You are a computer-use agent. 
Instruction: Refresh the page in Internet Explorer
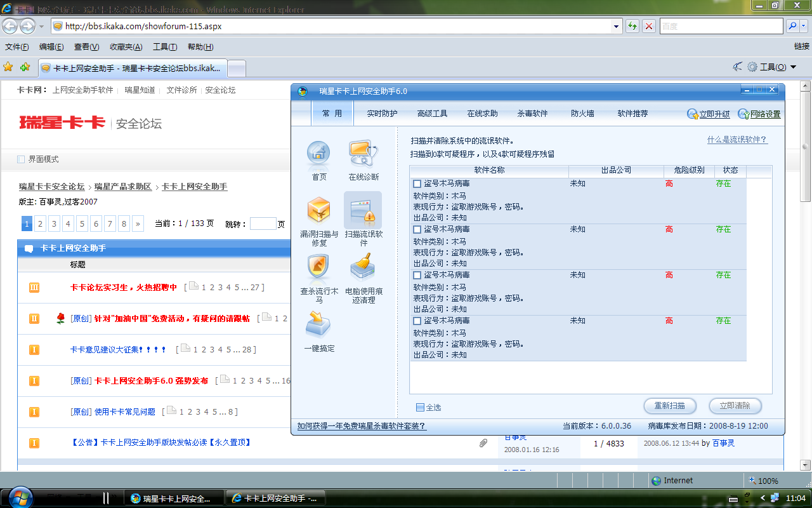pyautogui.click(x=632, y=26)
